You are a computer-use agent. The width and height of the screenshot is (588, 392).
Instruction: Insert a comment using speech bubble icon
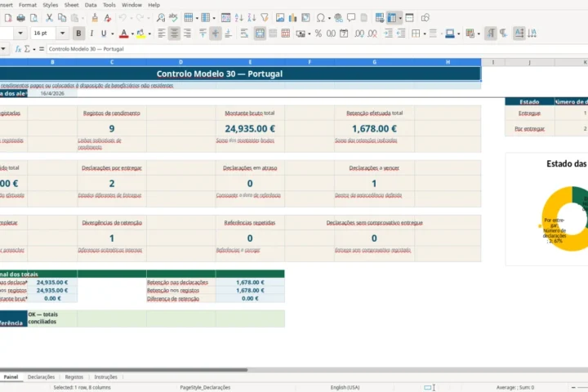pyautogui.click(x=351, y=18)
